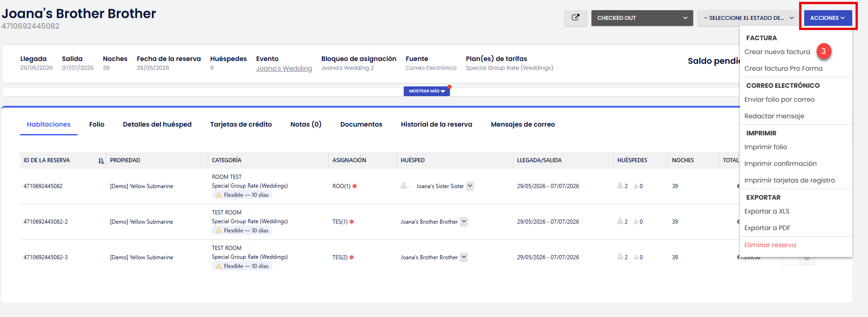Open Detalles del huésped tab
Image resolution: width=868 pixels, height=317 pixels.
click(x=157, y=124)
